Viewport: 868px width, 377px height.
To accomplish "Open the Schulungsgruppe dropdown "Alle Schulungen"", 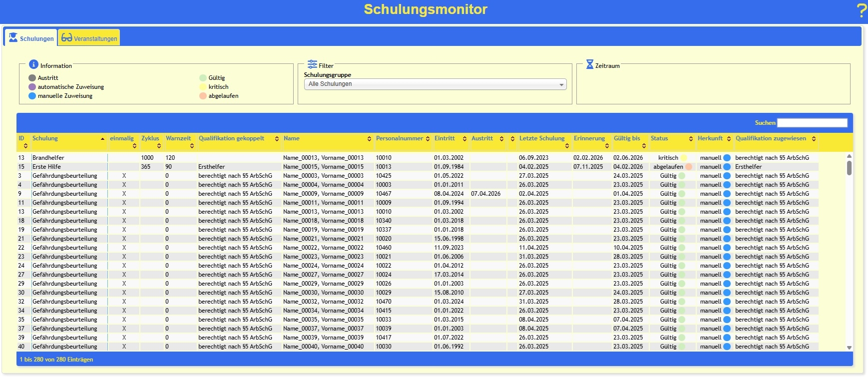I will (x=435, y=84).
